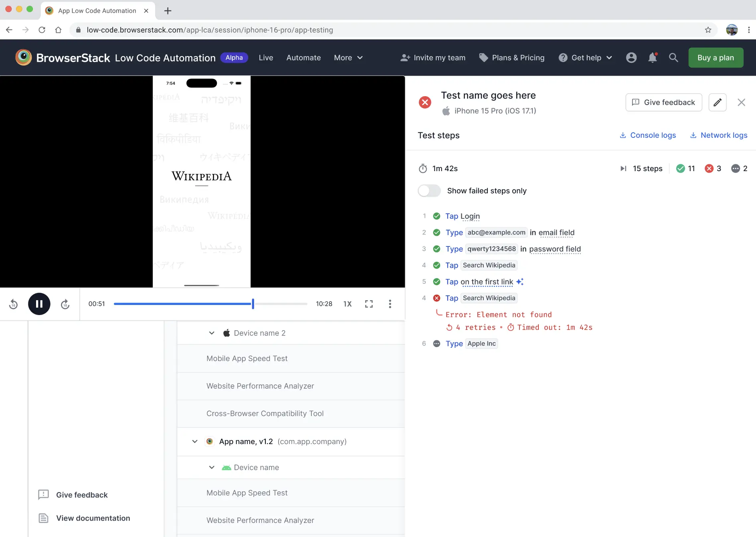Enter fullscreen video mode
756x537 pixels.
pyautogui.click(x=369, y=304)
